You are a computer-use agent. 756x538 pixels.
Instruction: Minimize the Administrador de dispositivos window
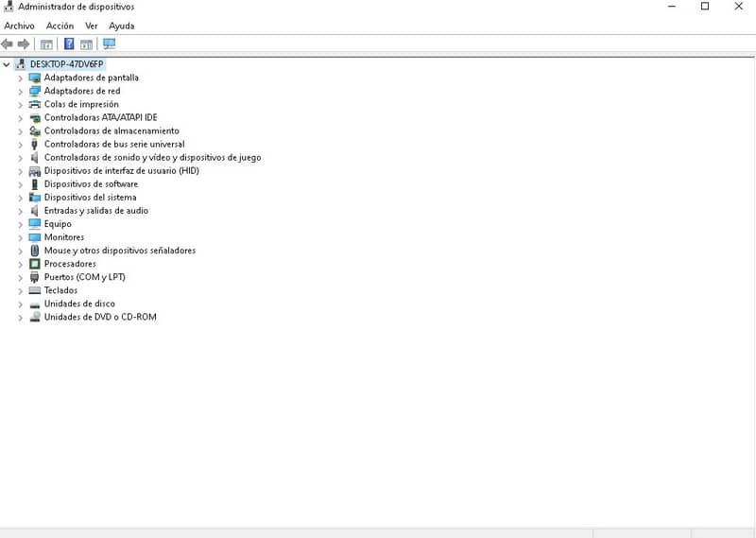[672, 7]
